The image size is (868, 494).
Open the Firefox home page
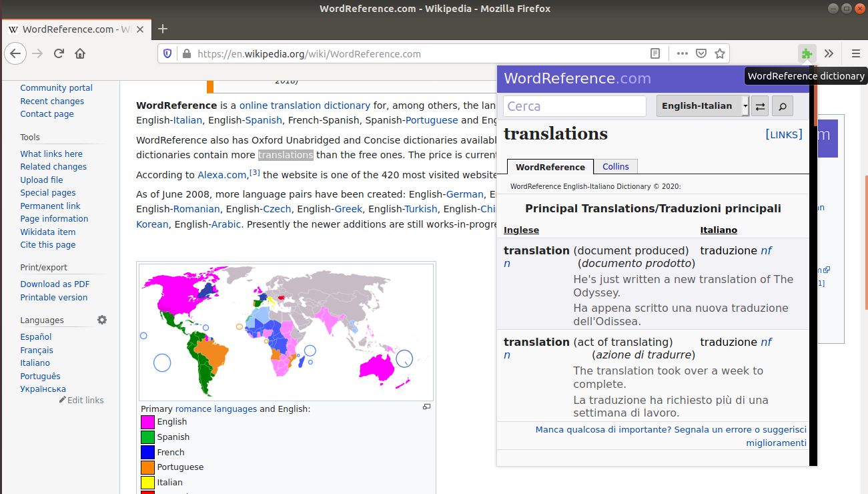tap(80, 53)
